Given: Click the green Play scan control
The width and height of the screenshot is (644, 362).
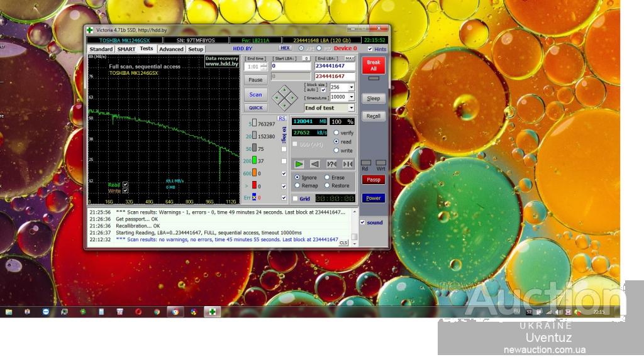Looking at the screenshot, I should coord(299,164).
